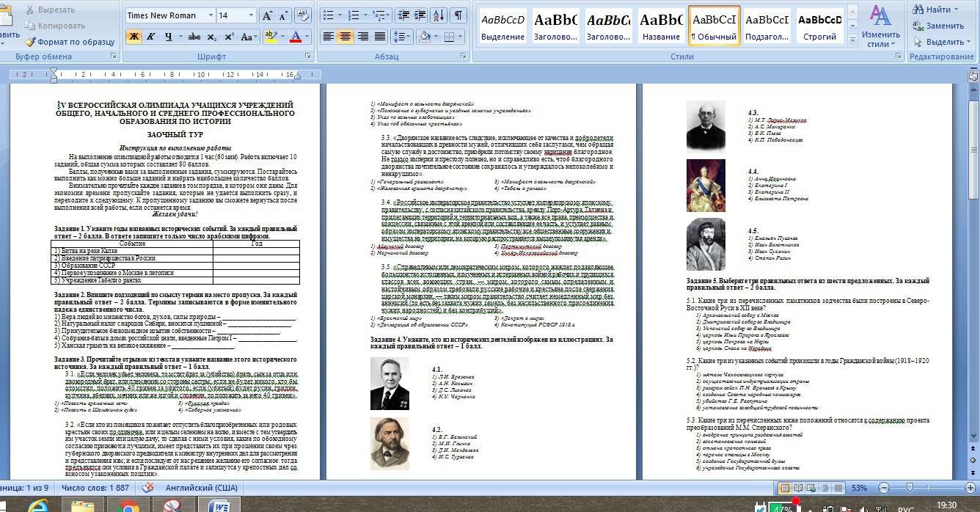Click the subscript icon

pyautogui.click(x=213, y=37)
